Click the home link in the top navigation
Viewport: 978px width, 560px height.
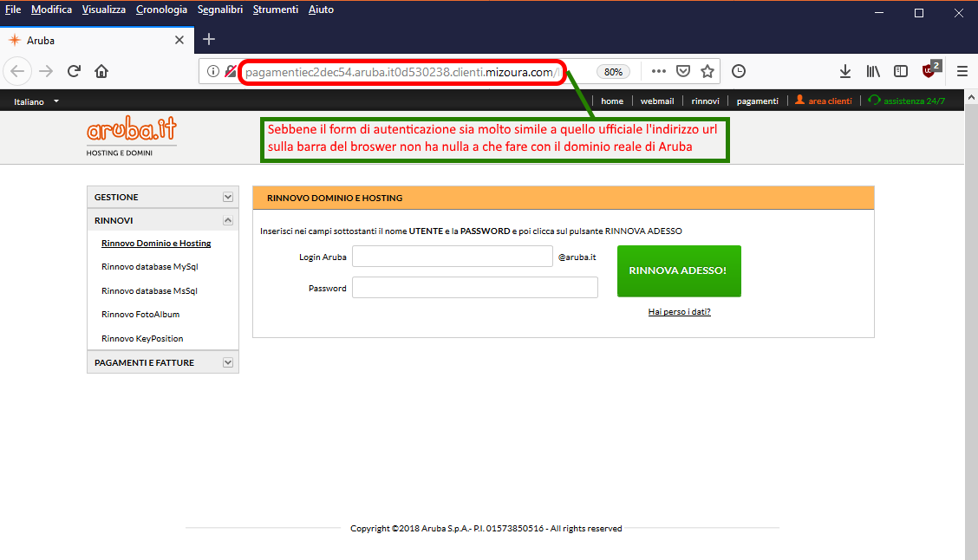coord(612,101)
